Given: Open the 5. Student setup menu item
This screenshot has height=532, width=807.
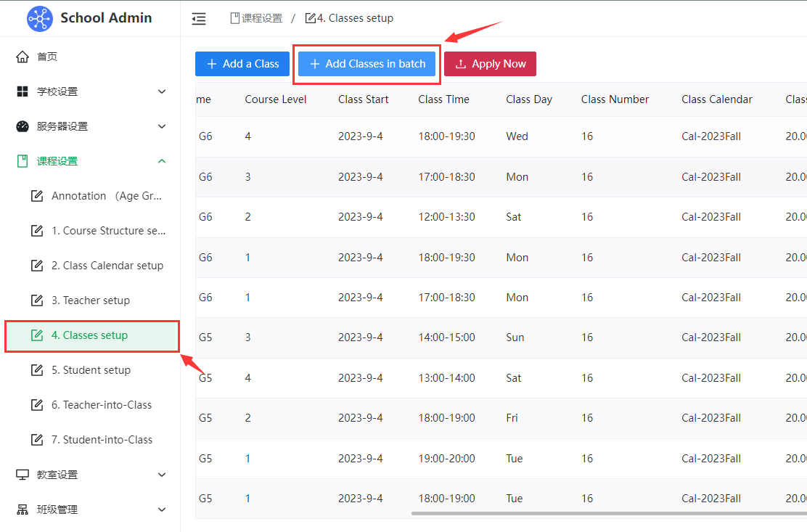Looking at the screenshot, I should point(91,370).
